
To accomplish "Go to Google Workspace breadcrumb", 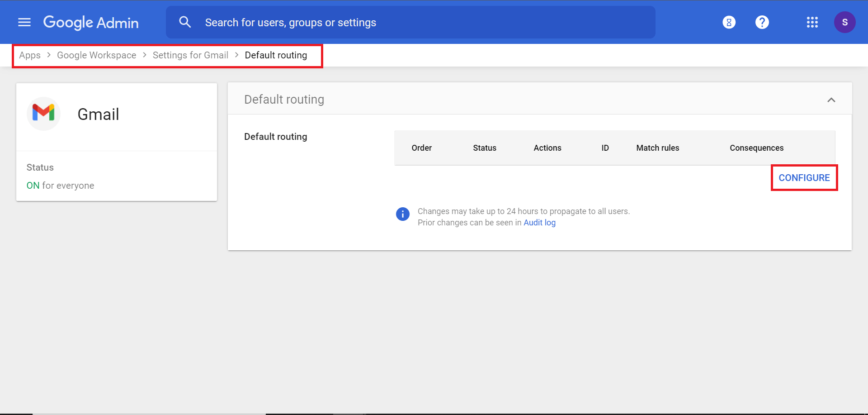I will click(x=96, y=55).
